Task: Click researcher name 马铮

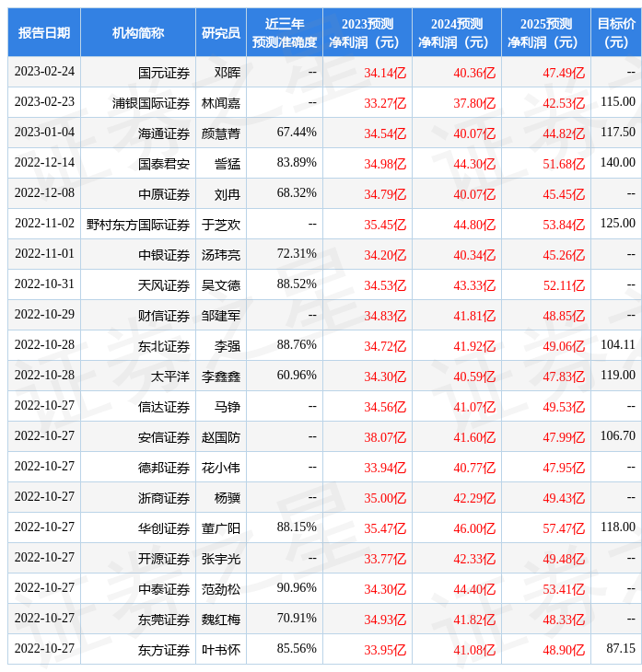Action: point(228,408)
